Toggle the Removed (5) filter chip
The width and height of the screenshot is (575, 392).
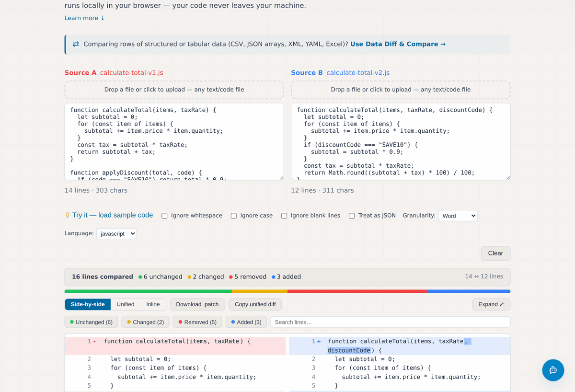197,322
